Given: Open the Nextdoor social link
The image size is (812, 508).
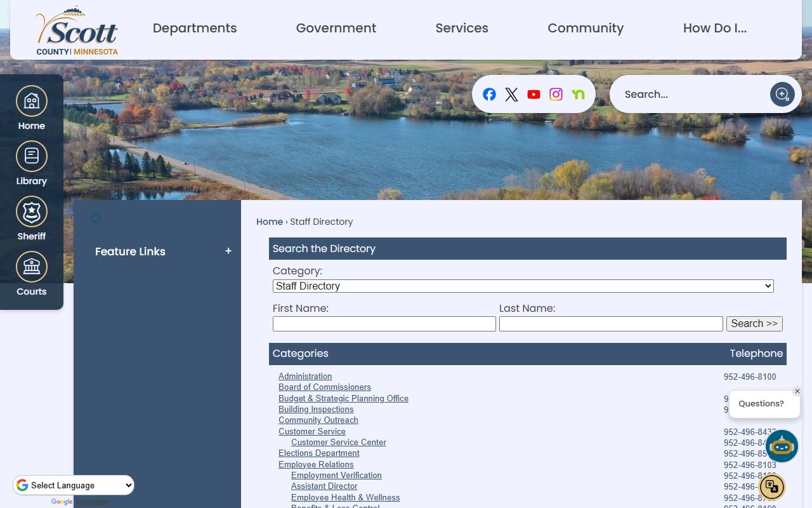Looking at the screenshot, I should tap(578, 95).
